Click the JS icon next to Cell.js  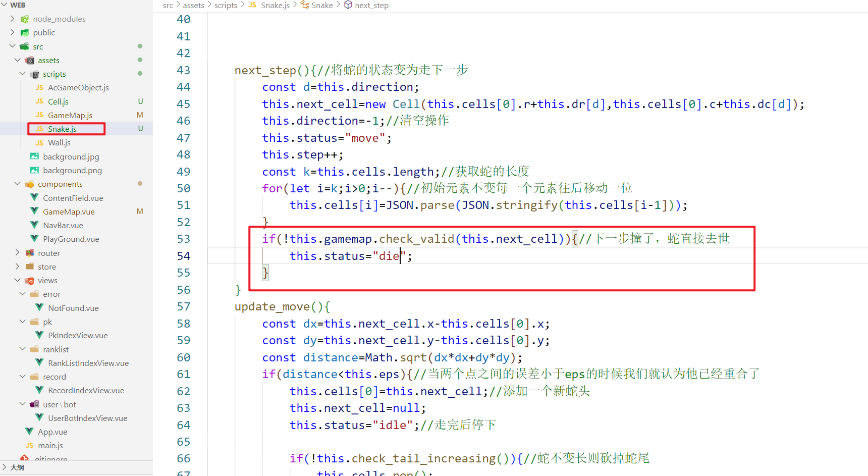coord(39,101)
